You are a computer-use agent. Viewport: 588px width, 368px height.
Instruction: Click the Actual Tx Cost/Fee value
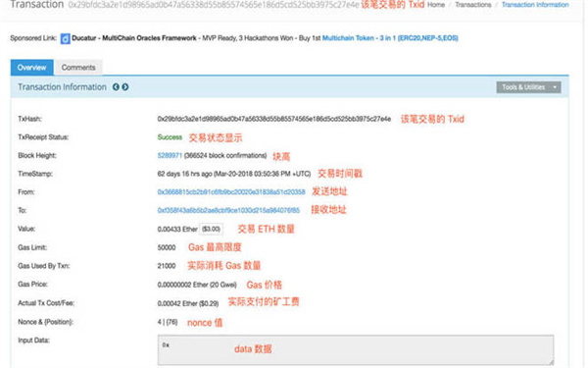(x=188, y=303)
